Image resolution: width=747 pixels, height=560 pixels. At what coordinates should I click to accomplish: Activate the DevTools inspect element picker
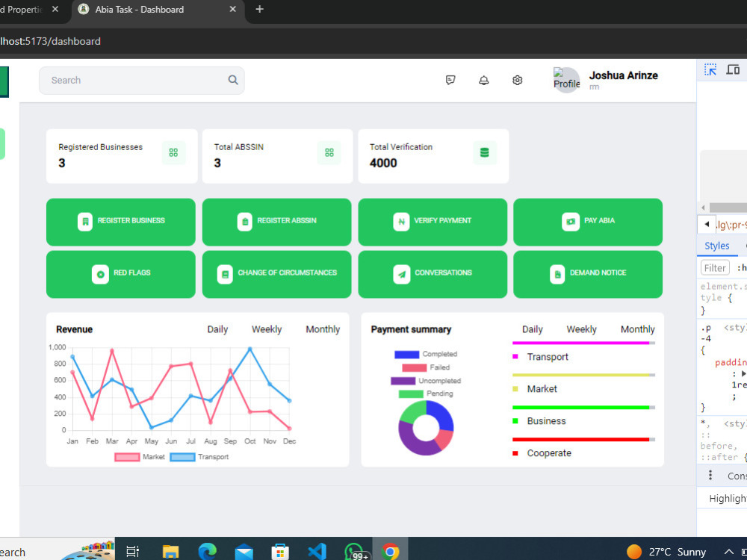(x=710, y=70)
